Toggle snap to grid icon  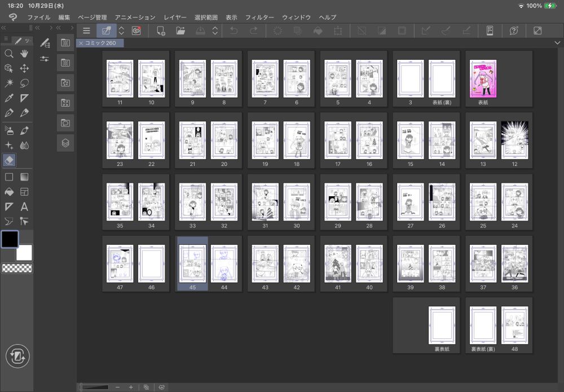pos(466,31)
